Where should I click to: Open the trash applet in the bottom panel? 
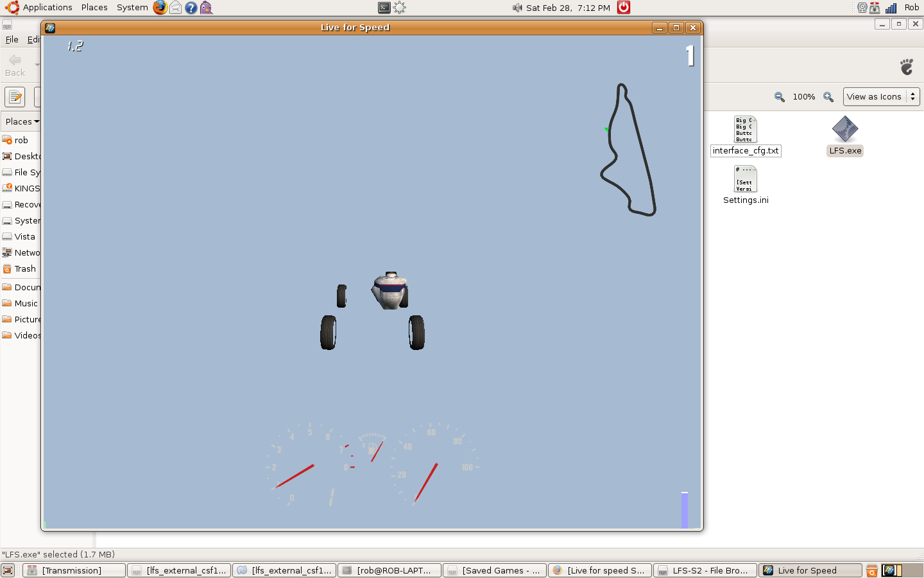pyautogui.click(x=872, y=570)
